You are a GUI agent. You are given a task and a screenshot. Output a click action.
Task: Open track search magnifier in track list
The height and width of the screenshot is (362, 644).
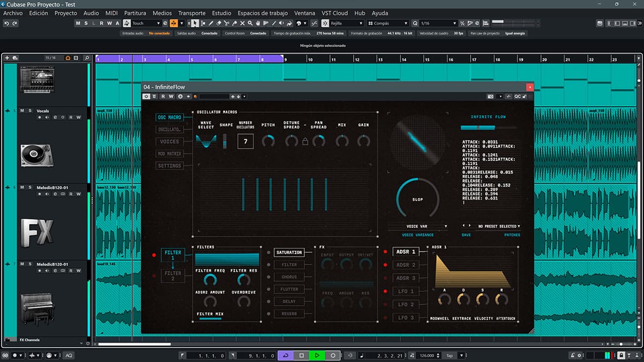87,58
